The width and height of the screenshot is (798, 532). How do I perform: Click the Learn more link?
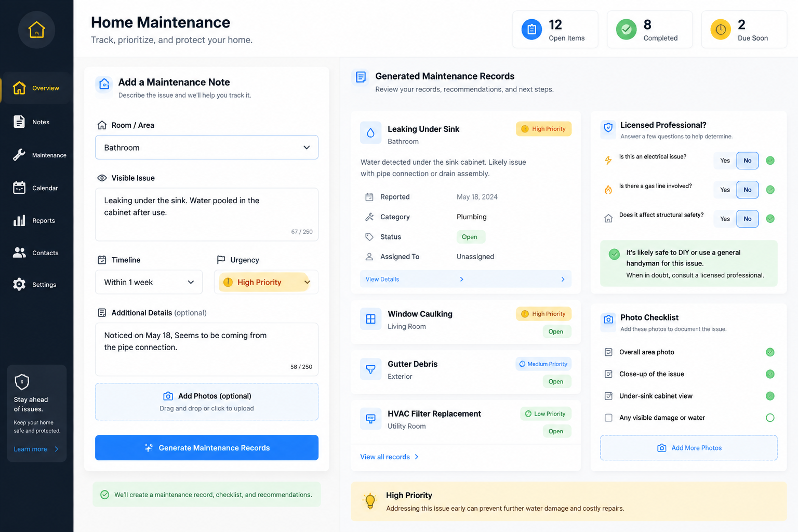coord(30,449)
